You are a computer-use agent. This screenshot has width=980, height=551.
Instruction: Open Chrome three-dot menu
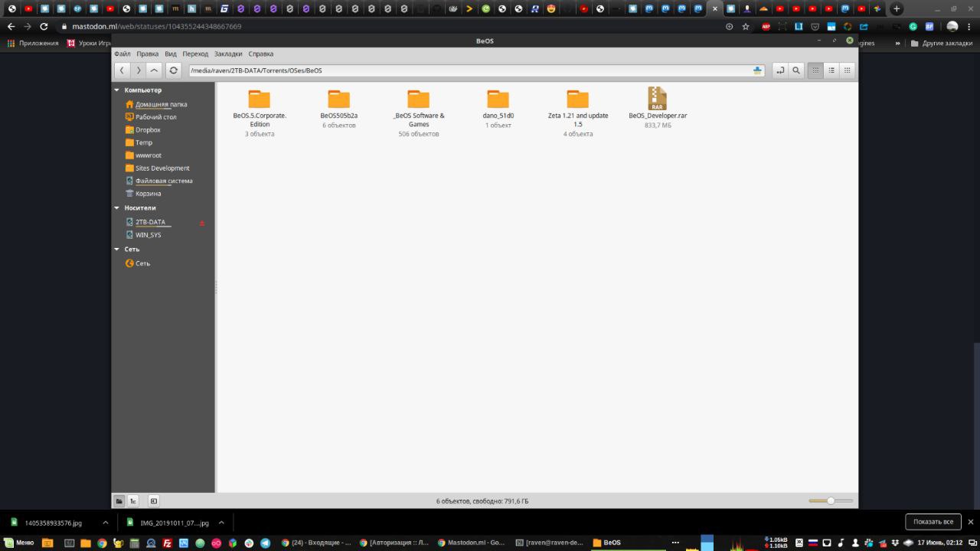[971, 26]
